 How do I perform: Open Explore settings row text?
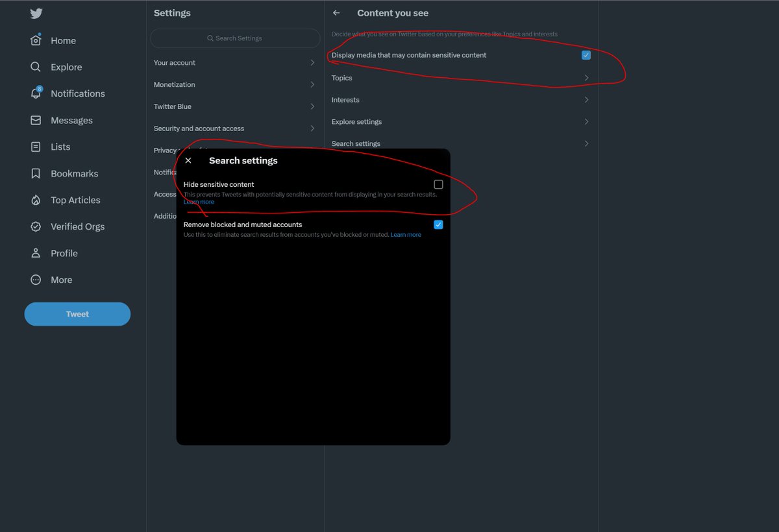[356, 122]
